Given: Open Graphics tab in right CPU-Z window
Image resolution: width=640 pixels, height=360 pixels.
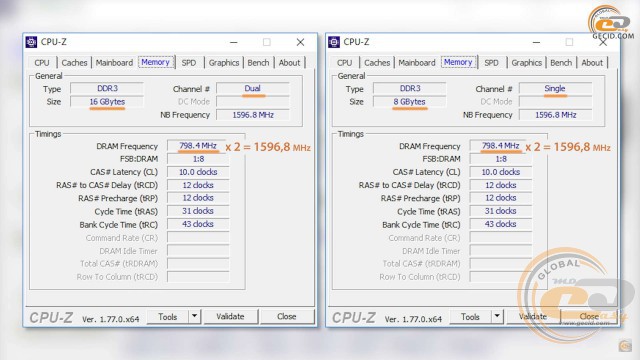Looking at the screenshot, I should pyautogui.click(x=527, y=63).
